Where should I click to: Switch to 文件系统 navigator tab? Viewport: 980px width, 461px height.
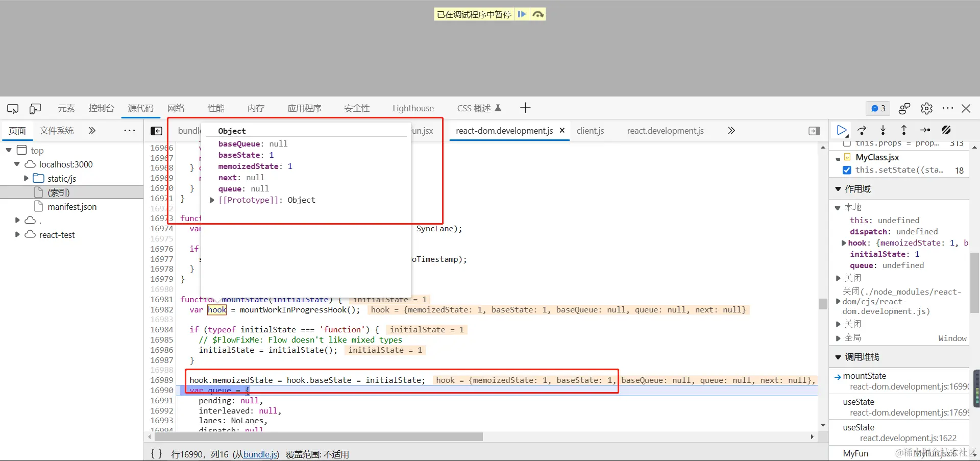tap(57, 131)
